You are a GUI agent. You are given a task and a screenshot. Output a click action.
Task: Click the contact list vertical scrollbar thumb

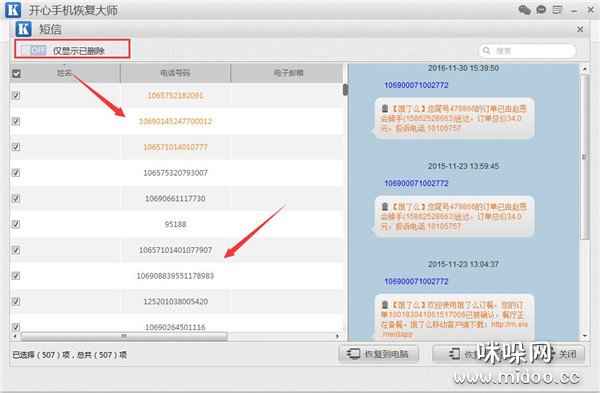[x=345, y=90]
